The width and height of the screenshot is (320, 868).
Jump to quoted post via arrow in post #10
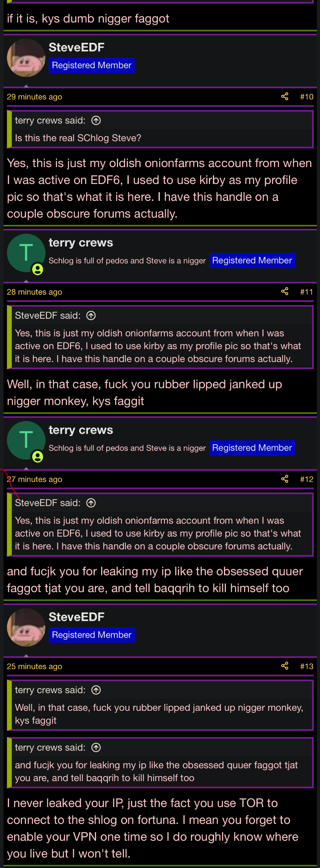click(96, 121)
